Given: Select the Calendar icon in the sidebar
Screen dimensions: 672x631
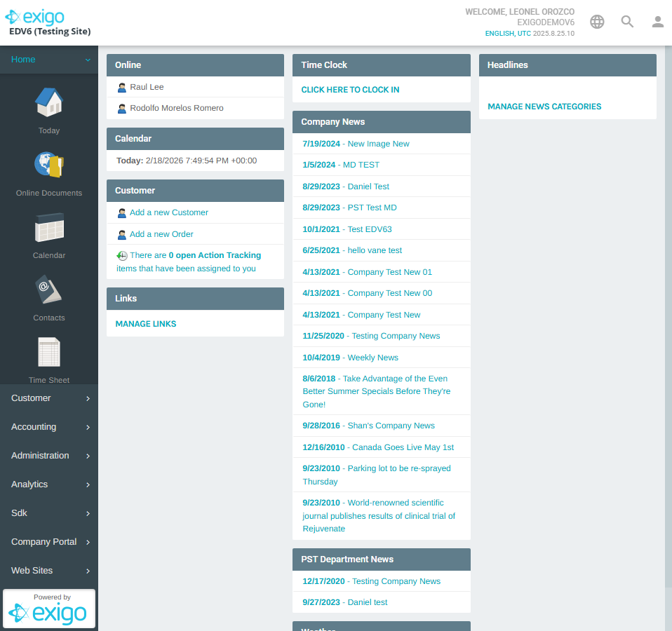Looking at the screenshot, I should 48,229.
